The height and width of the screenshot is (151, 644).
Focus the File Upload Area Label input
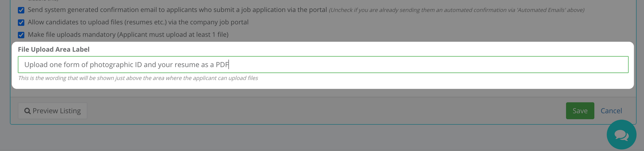[x=323, y=64]
